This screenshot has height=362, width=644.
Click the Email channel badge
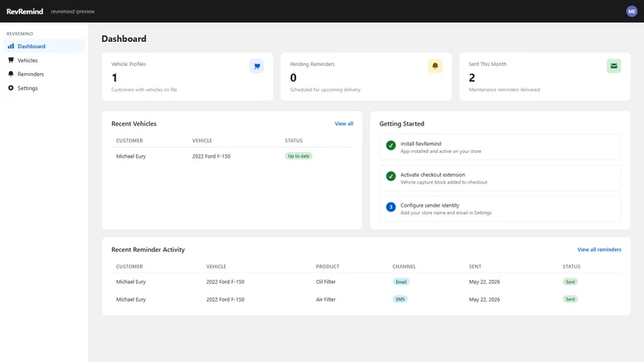click(x=401, y=282)
